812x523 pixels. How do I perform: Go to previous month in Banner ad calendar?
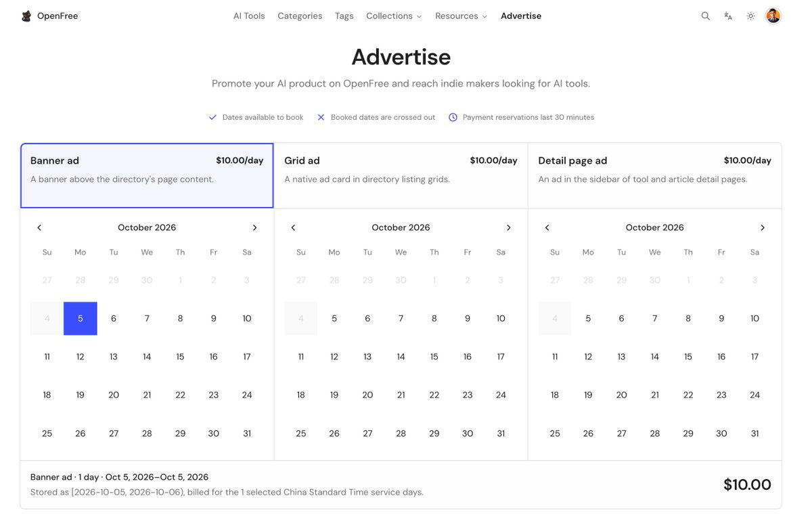39,227
